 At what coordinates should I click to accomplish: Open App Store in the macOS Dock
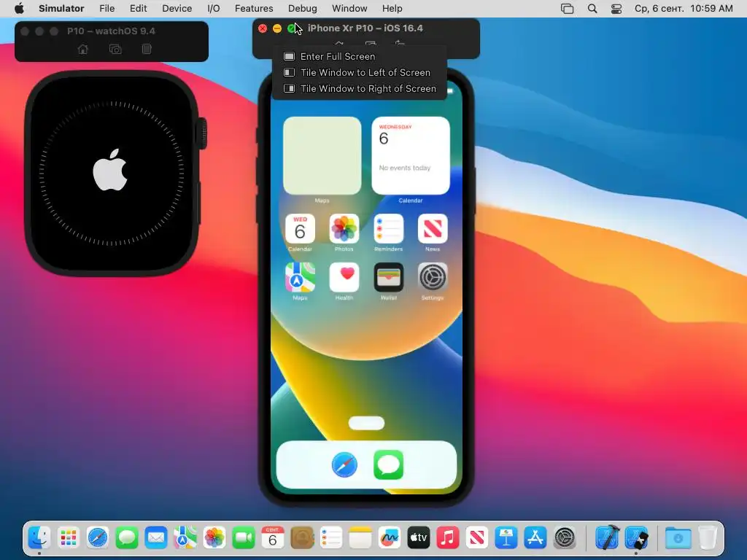tap(535, 538)
